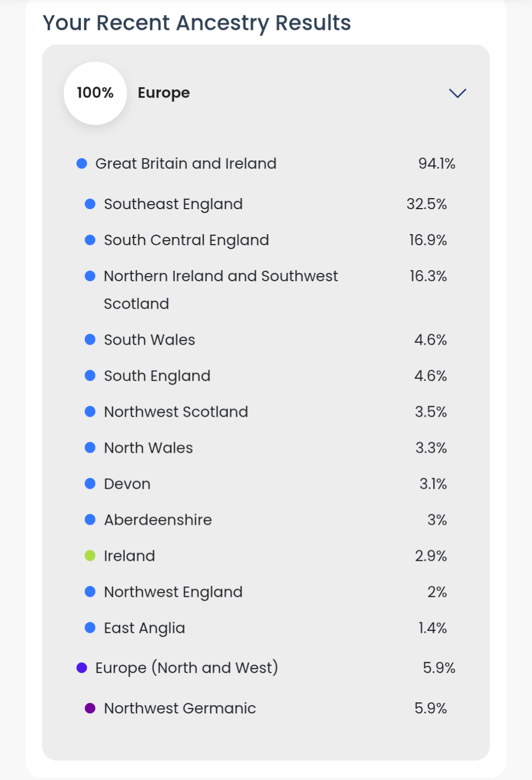Click the North Wales label
The width and height of the screenshot is (532, 780).
(x=148, y=448)
